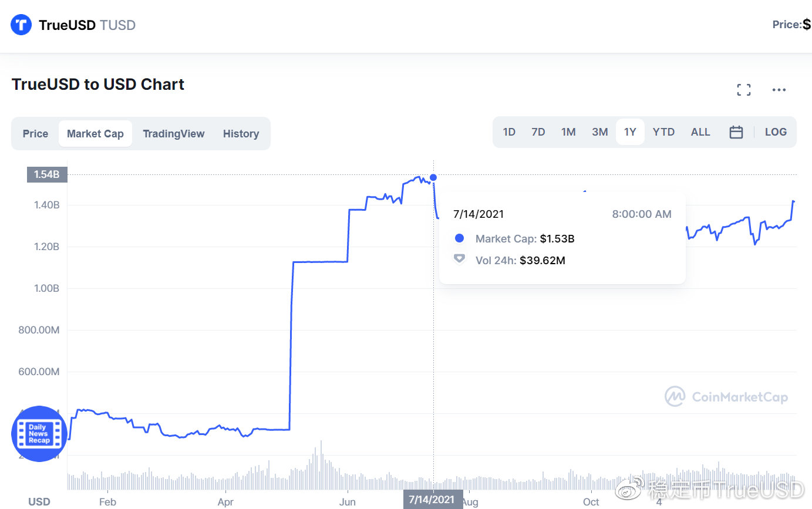The height and width of the screenshot is (509, 812).
Task: Click the blue market cap data point marker
Action: 433,177
